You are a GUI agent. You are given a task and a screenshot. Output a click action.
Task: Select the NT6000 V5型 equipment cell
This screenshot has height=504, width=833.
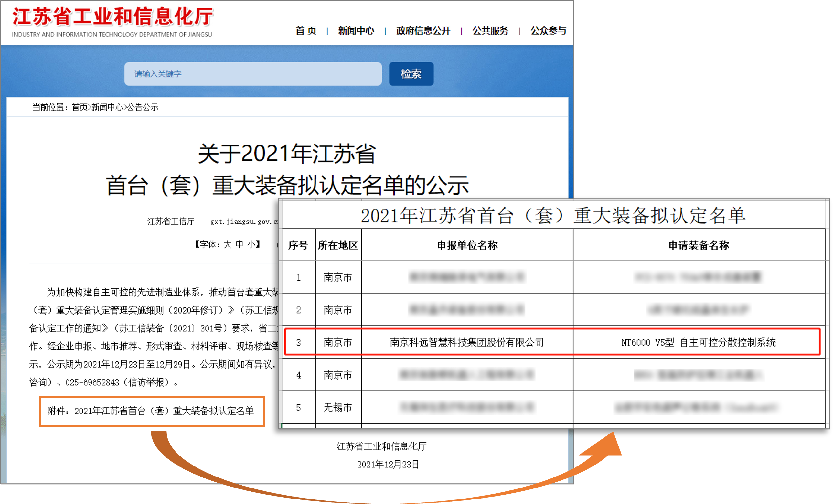[699, 342]
